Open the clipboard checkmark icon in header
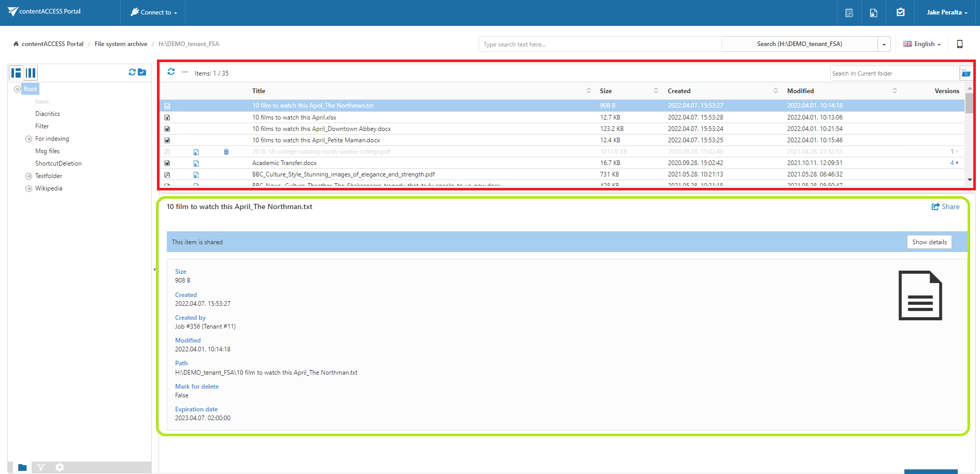The image size is (980, 474). [900, 12]
